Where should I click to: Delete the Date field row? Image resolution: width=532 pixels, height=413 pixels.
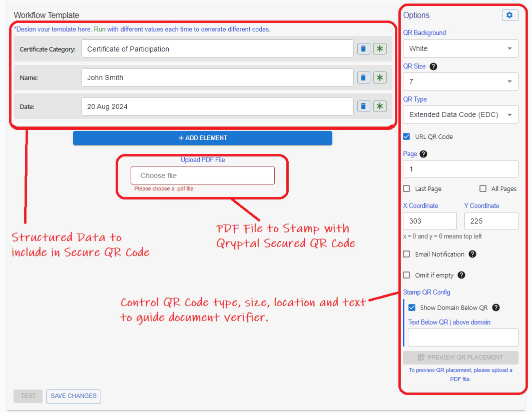pos(364,106)
